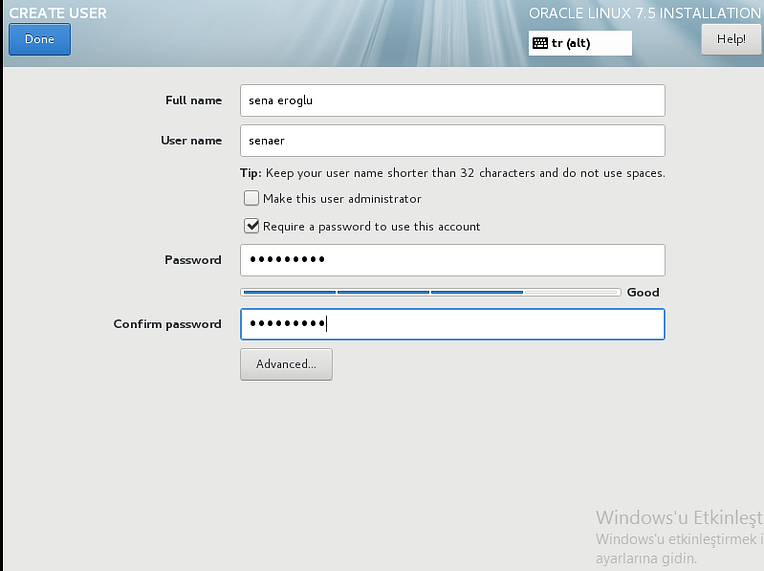Click the User name label

click(191, 140)
